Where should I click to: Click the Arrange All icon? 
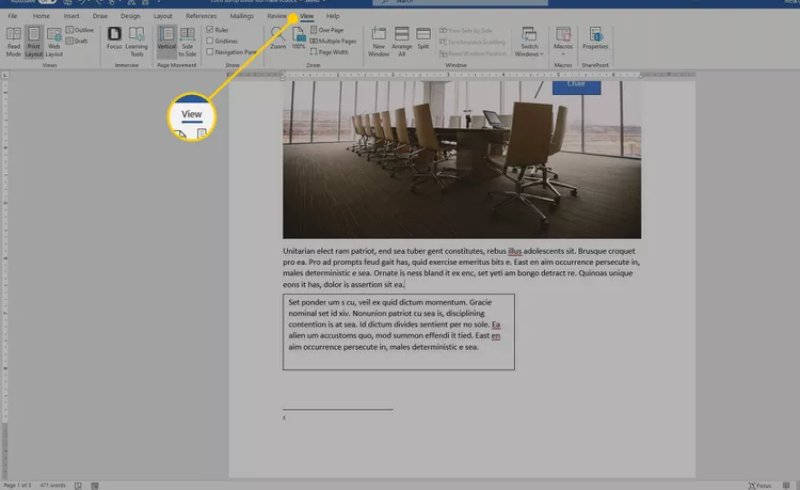pyautogui.click(x=402, y=40)
